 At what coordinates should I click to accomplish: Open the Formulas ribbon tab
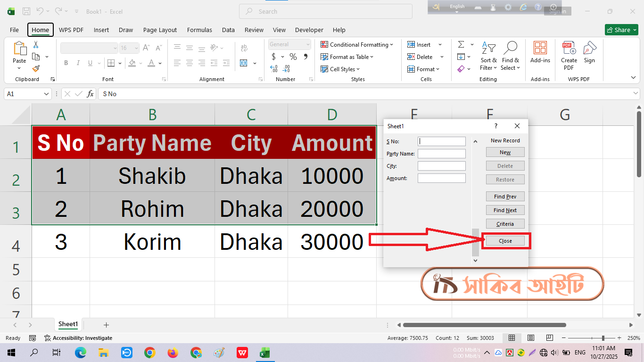[199, 30]
